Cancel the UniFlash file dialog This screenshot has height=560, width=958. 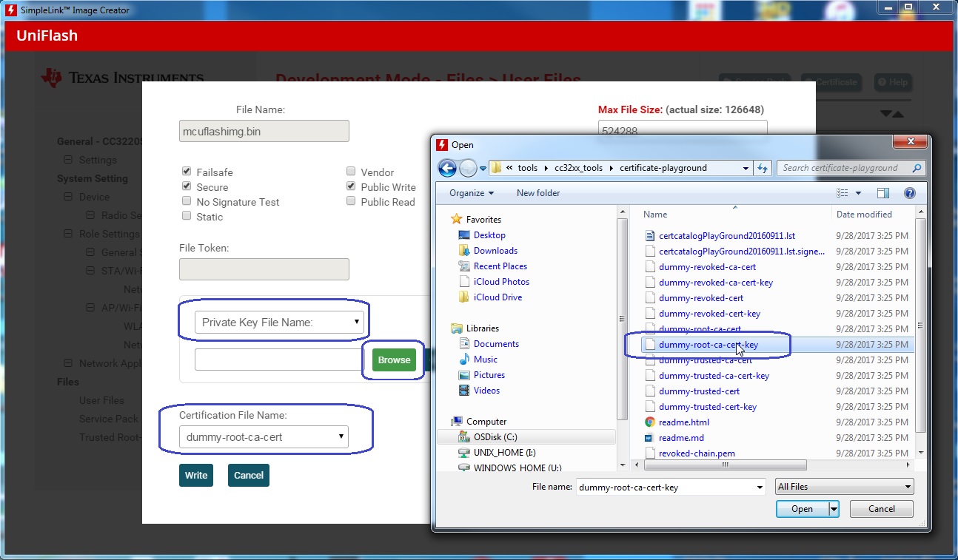249,475
